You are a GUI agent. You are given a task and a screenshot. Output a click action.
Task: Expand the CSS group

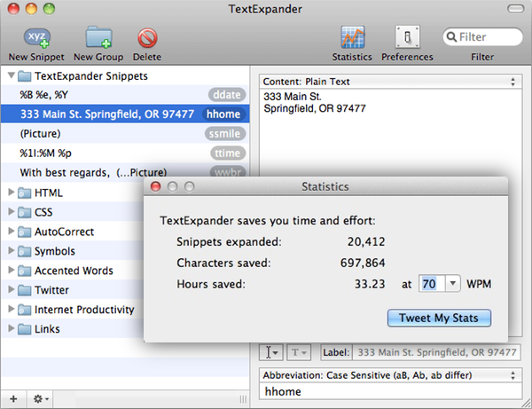[x=12, y=211]
